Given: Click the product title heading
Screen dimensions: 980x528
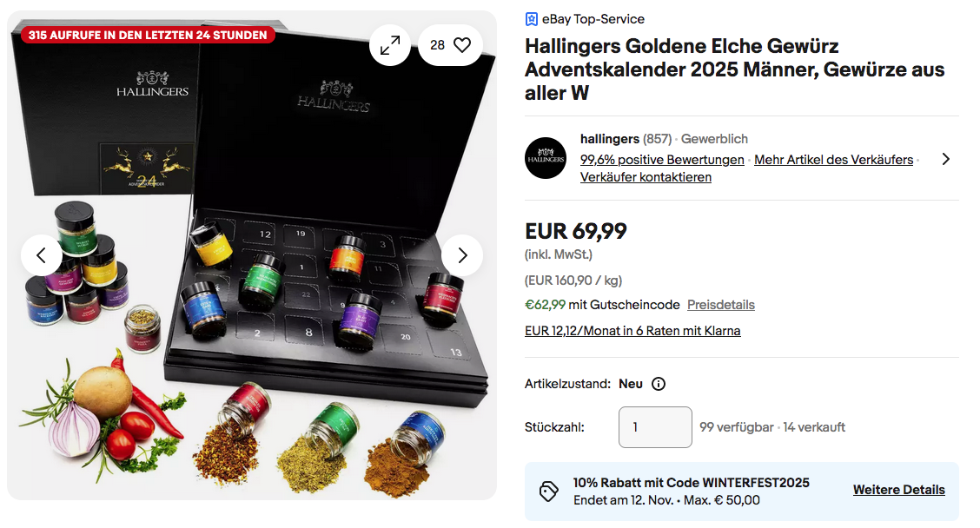Looking at the screenshot, I should (734, 69).
